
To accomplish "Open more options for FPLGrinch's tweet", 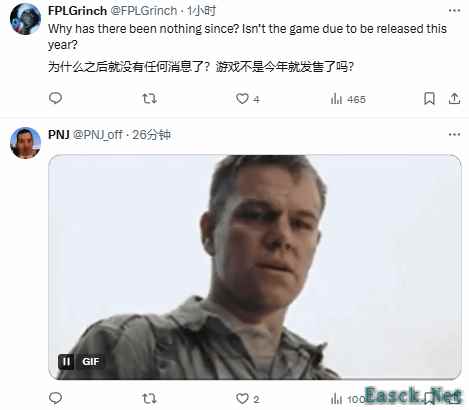I will coord(454,11).
